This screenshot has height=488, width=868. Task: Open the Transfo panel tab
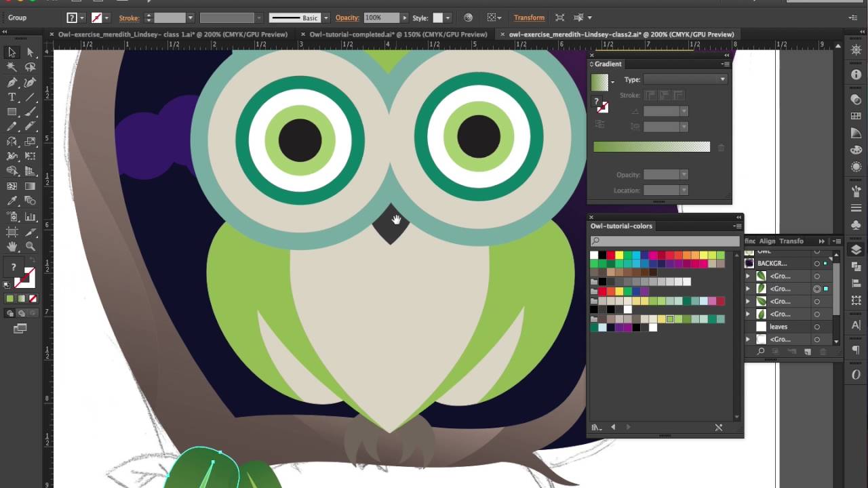pyautogui.click(x=791, y=241)
